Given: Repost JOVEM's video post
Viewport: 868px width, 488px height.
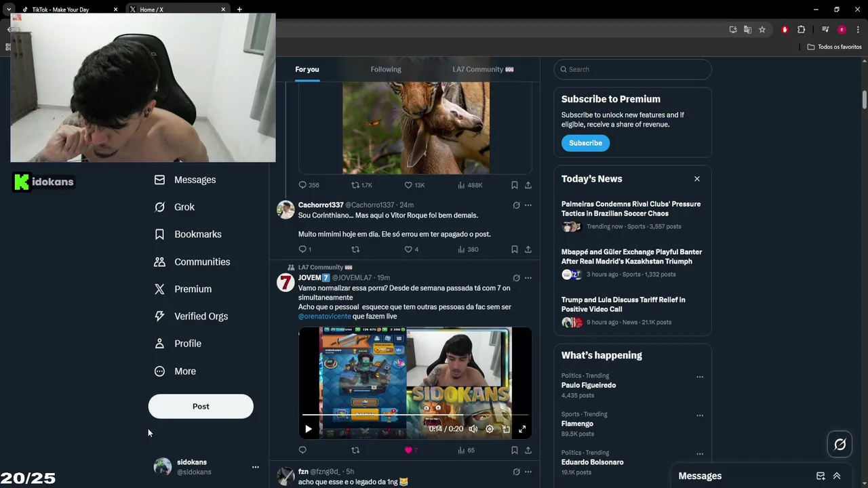Looking at the screenshot, I should click(x=355, y=450).
